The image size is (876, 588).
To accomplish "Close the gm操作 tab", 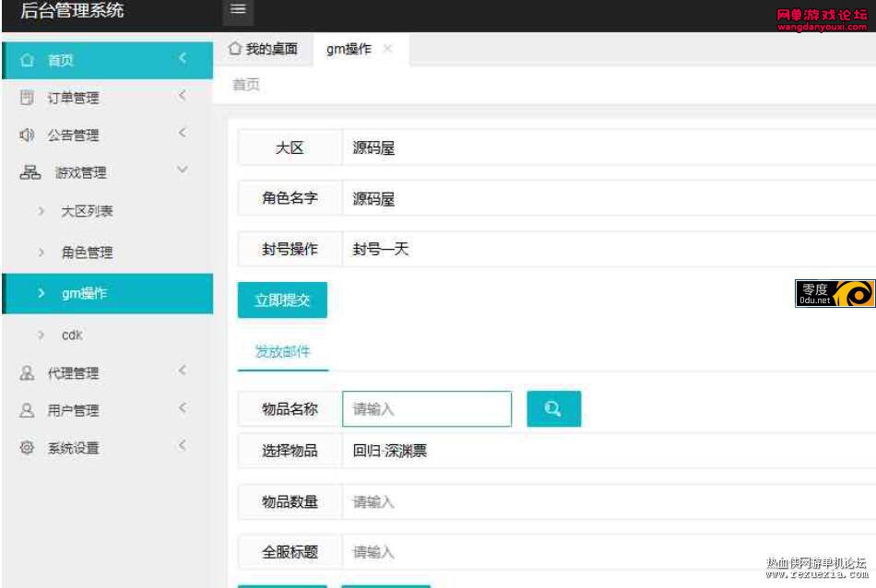I will 387,49.
